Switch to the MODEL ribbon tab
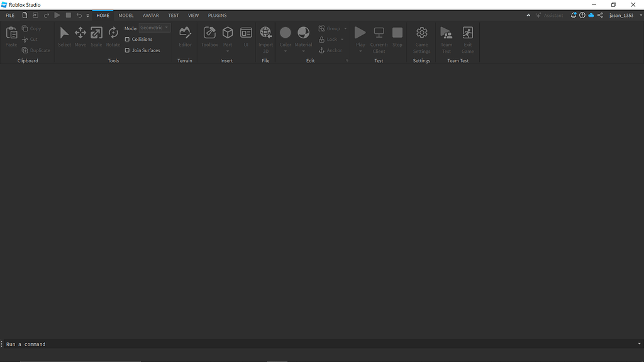 (x=126, y=15)
